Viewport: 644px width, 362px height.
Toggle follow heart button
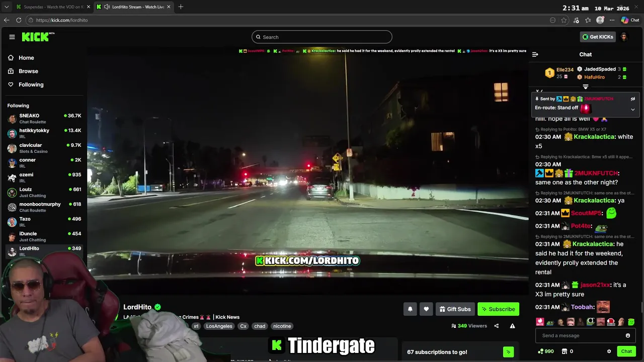click(426, 309)
